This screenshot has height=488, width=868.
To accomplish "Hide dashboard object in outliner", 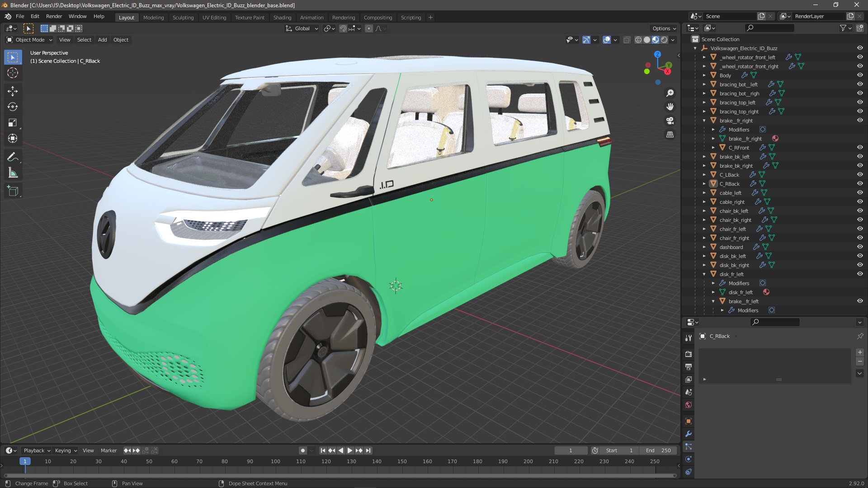I will [860, 247].
